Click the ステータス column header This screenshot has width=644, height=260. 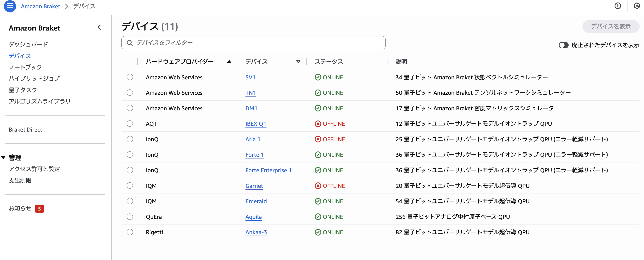[x=329, y=62]
